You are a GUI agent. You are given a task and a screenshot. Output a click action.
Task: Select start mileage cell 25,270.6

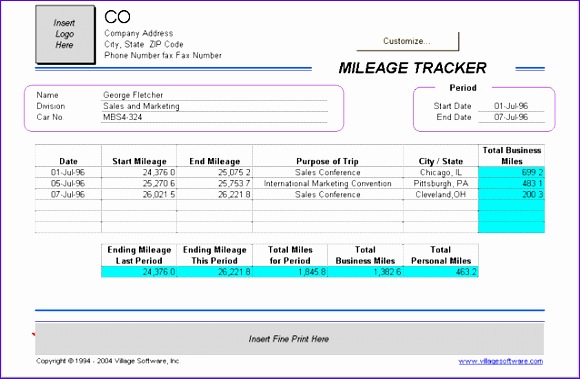pyautogui.click(x=139, y=183)
